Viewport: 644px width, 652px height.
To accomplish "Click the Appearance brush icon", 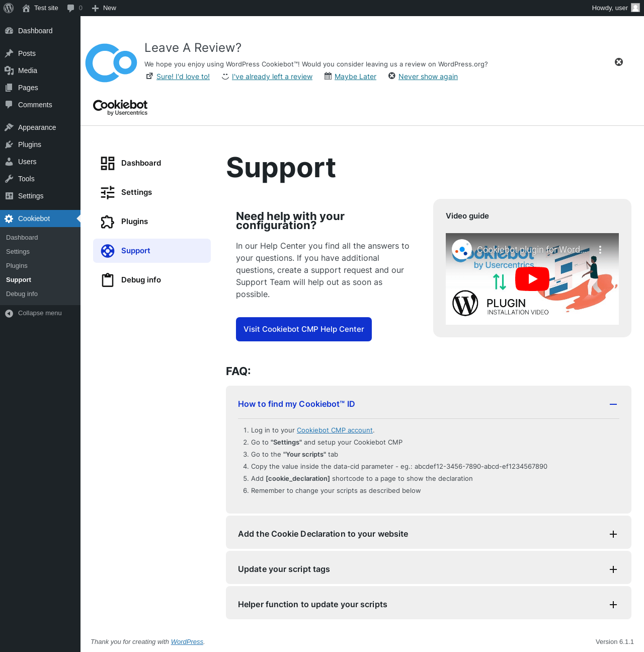I will [x=9, y=127].
